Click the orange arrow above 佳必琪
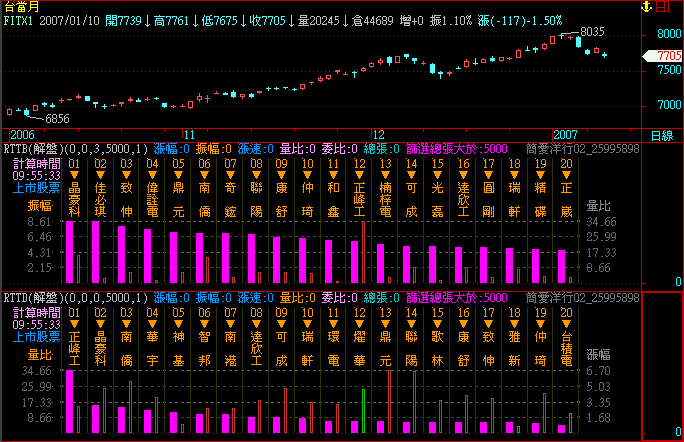 point(99,174)
